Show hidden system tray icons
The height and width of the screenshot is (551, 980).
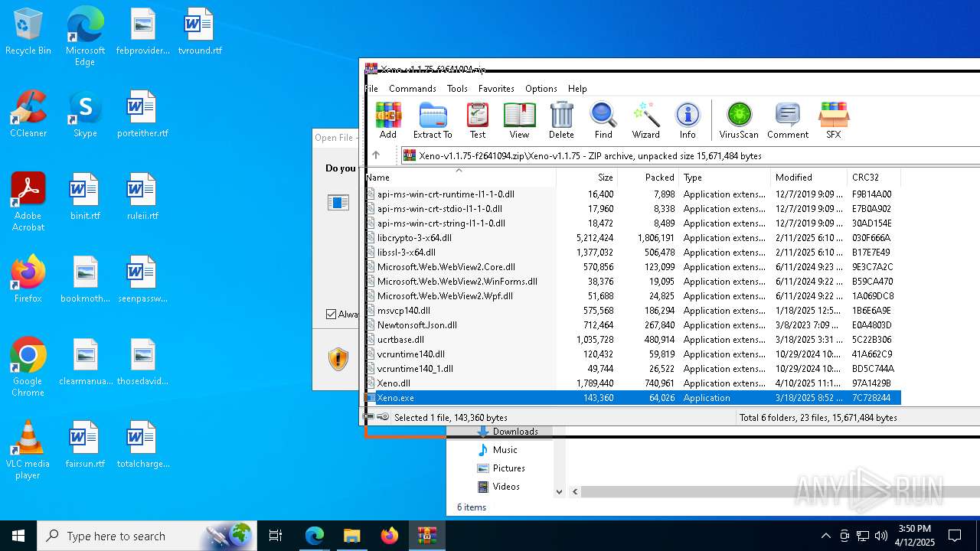825,536
